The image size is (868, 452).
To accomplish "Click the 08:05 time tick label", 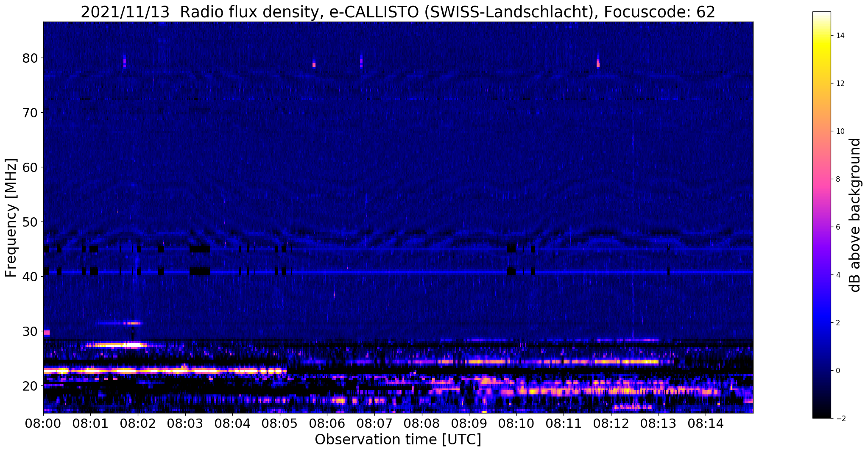I will (x=279, y=423).
